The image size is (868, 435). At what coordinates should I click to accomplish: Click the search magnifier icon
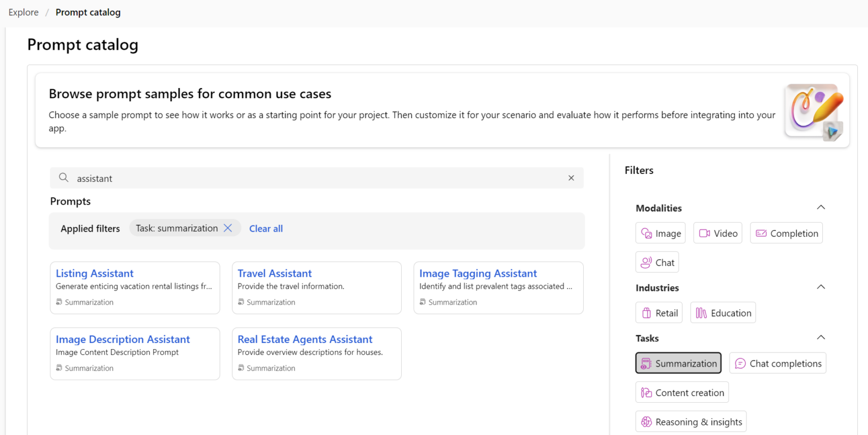coord(64,178)
